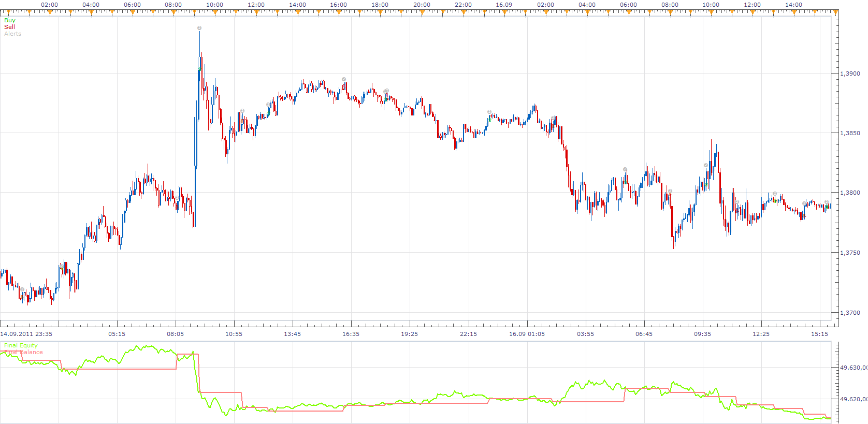Select the alert marker before the 16.09 10:00 spike
This screenshot has width=868, height=424.
706,165
